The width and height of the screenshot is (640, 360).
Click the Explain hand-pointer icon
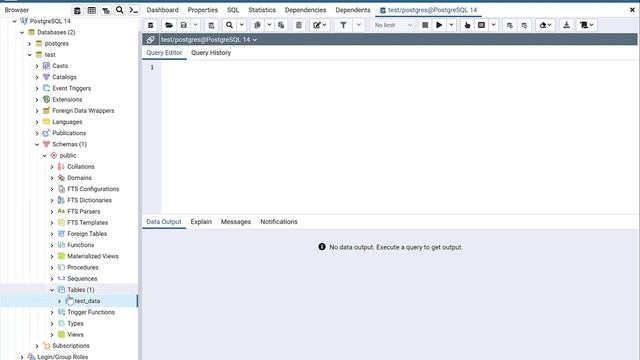pyautogui.click(x=467, y=25)
